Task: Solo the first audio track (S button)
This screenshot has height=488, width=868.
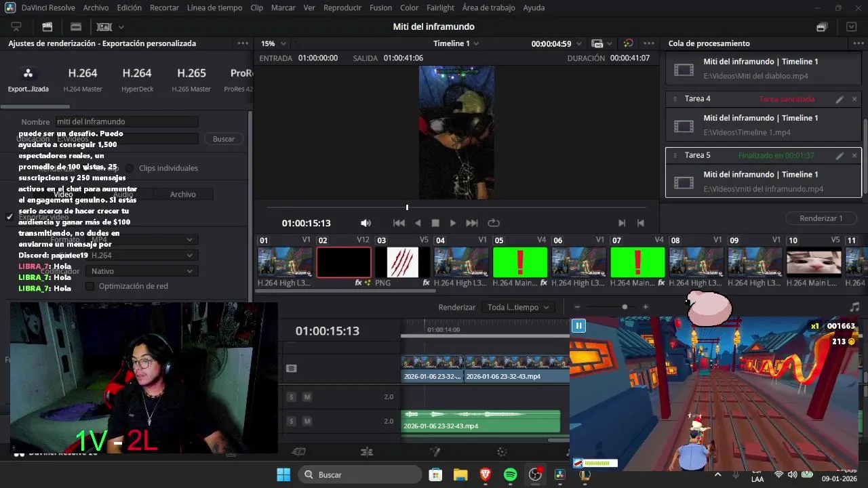Action: (292, 396)
